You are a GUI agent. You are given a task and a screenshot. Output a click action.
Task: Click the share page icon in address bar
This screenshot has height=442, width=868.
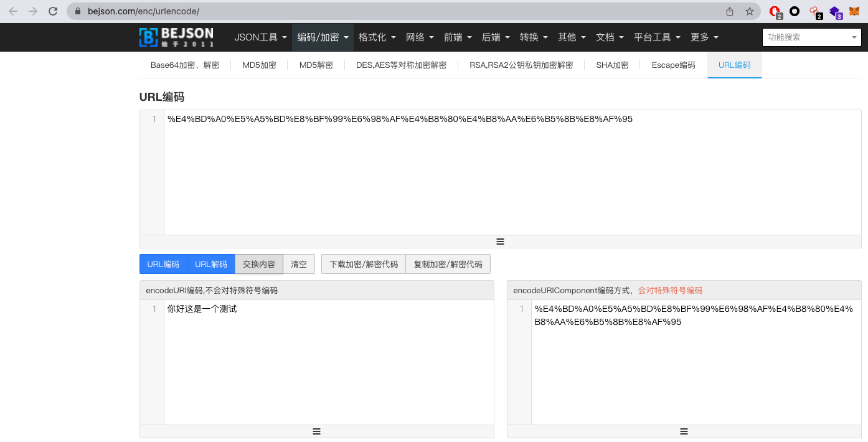point(730,11)
